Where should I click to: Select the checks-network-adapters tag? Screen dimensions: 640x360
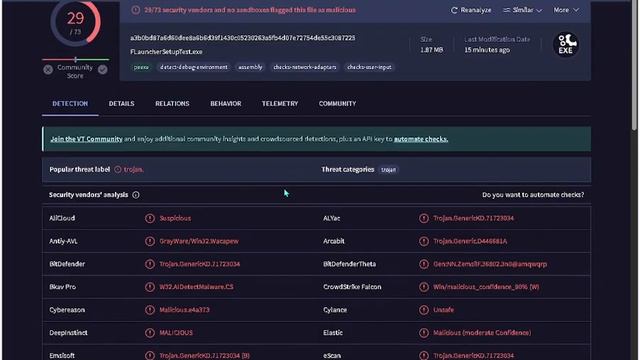pyautogui.click(x=305, y=67)
